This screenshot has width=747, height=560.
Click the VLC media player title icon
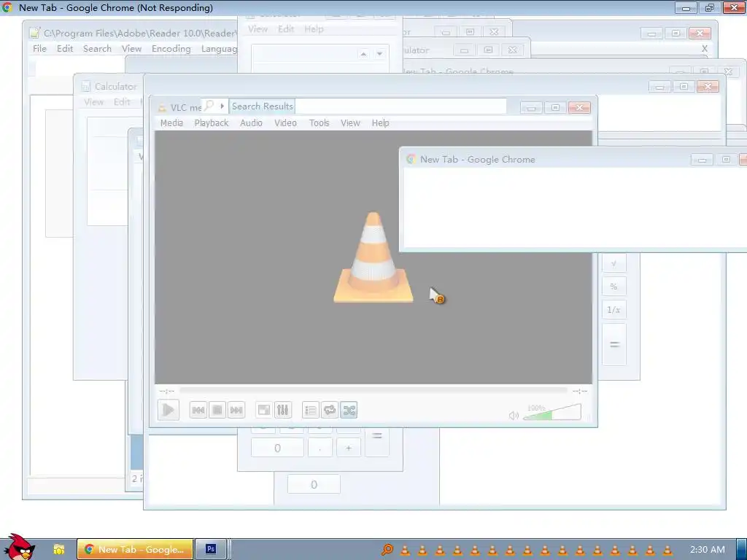(162, 108)
